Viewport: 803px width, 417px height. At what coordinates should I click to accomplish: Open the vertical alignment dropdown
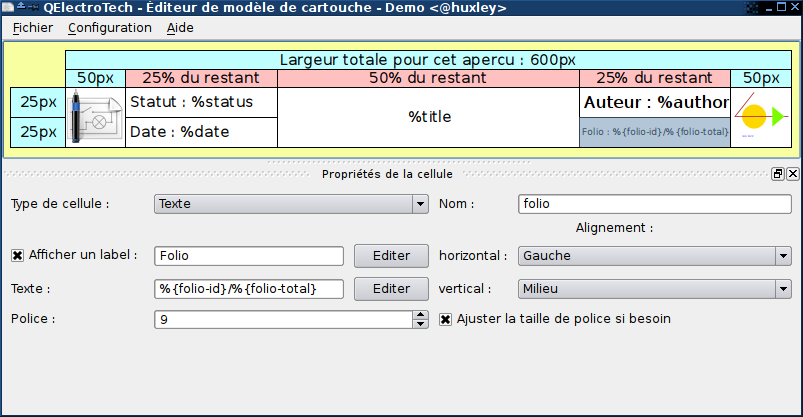(x=654, y=289)
